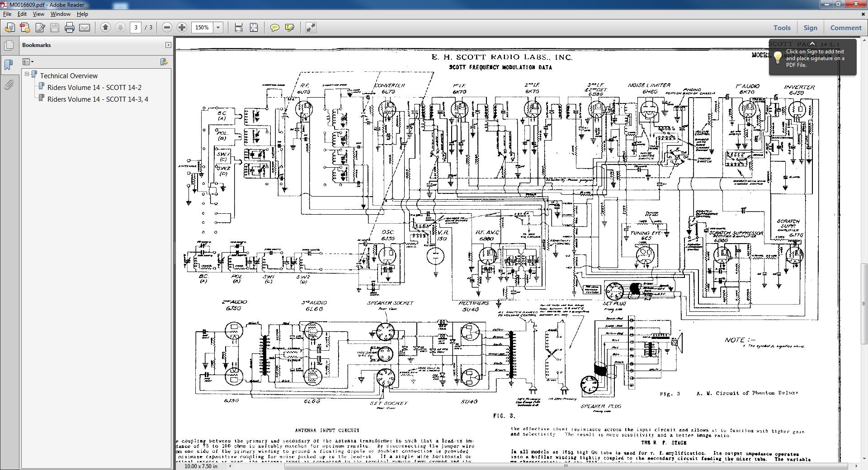This screenshot has height=470, width=868.
Task: Go to next page arrow
Action: point(120,28)
